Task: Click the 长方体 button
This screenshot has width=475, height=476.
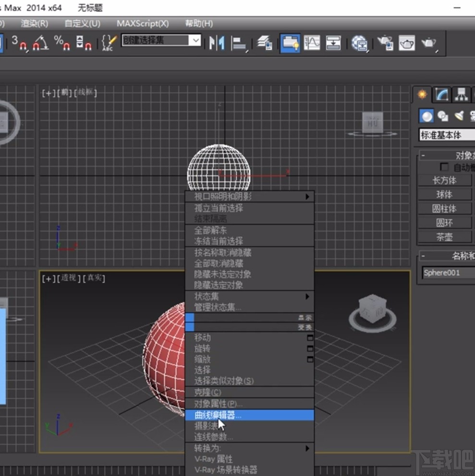Action: point(445,180)
